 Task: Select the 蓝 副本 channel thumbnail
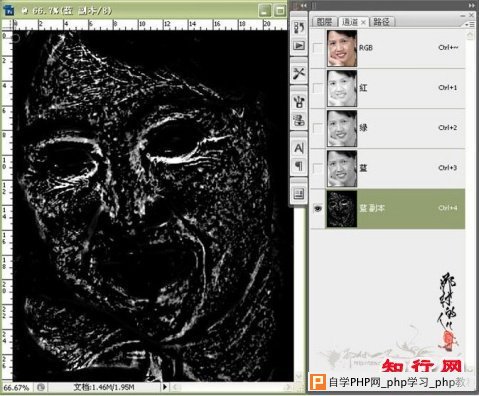pyautogui.click(x=342, y=209)
